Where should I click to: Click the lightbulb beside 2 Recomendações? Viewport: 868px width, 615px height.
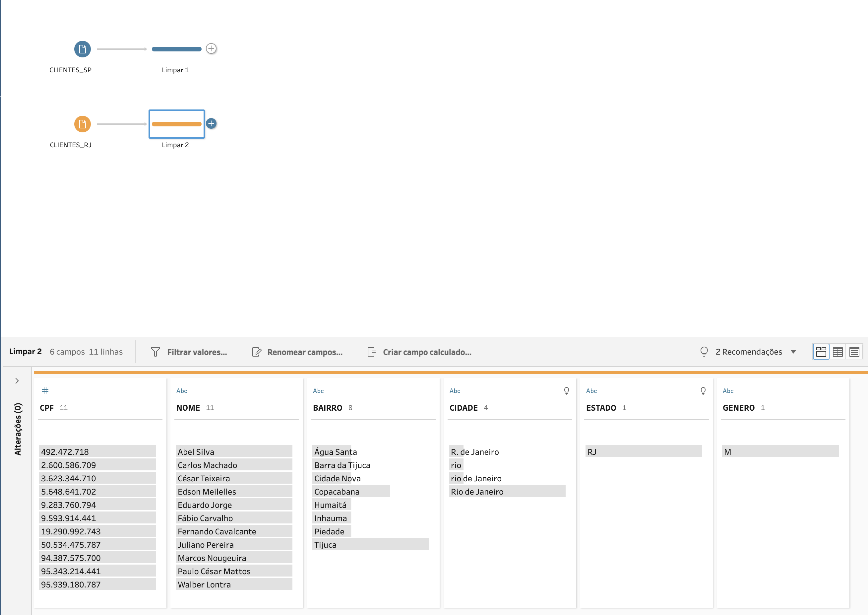point(705,352)
